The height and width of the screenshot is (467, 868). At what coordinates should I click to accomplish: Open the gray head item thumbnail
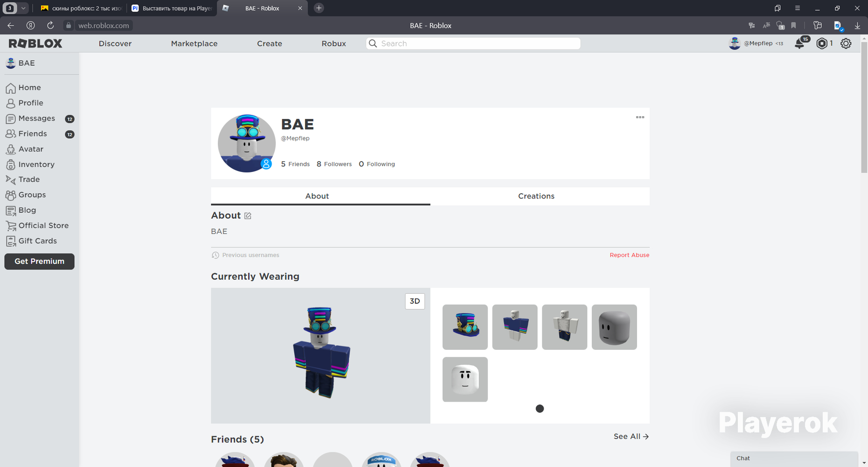(x=614, y=327)
